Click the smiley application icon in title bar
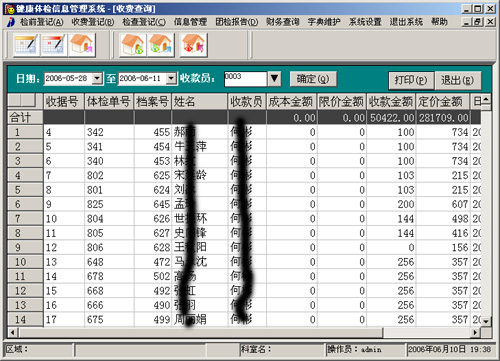Viewport: 500px width, 361px height. point(10,8)
